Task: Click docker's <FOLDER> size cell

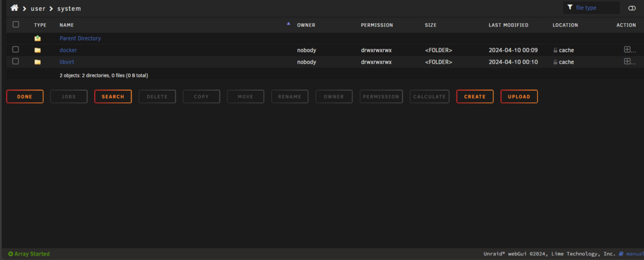Action: tap(439, 50)
